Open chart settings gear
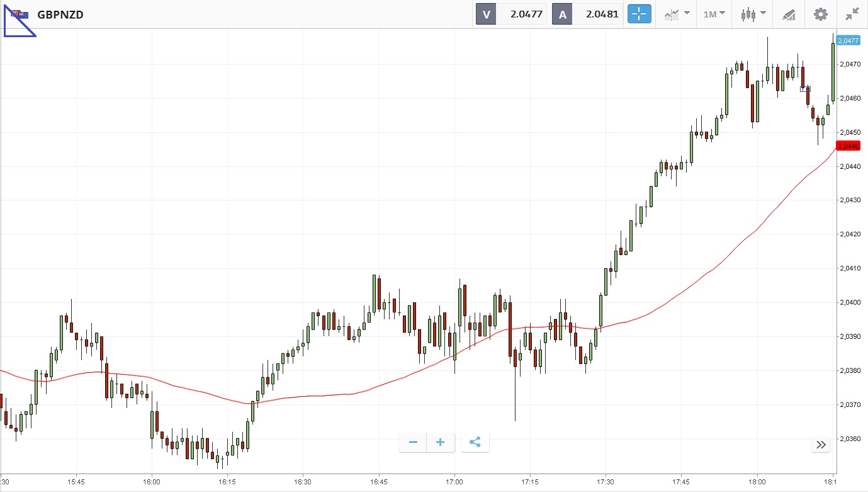868x492 pixels. (820, 14)
